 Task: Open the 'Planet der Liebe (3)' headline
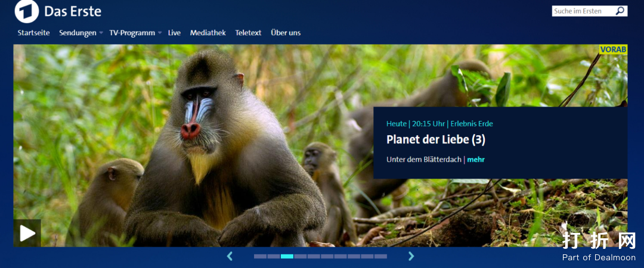pos(436,140)
